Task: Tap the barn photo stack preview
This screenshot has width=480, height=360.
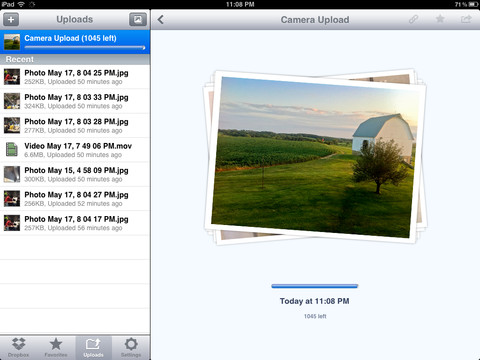Action: point(315,157)
